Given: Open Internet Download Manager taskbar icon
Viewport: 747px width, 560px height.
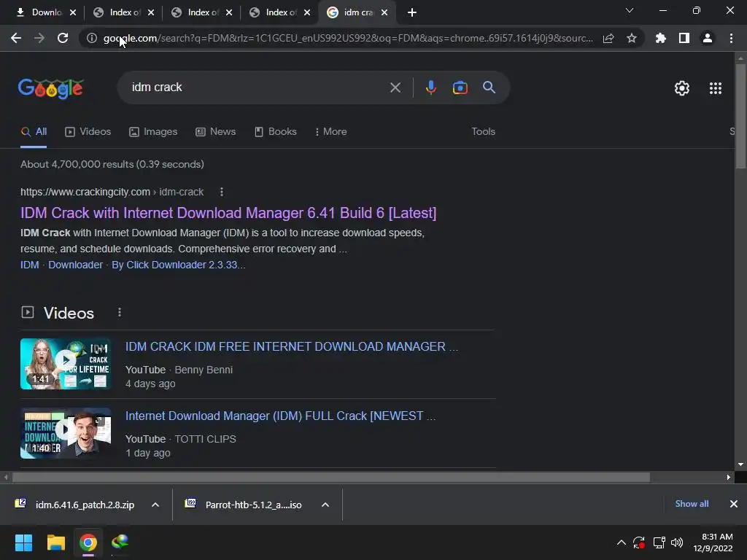Looking at the screenshot, I should (x=120, y=542).
